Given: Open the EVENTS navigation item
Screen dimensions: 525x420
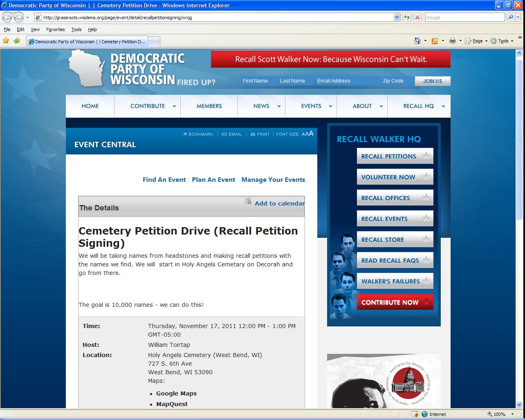Looking at the screenshot, I should [x=311, y=106].
